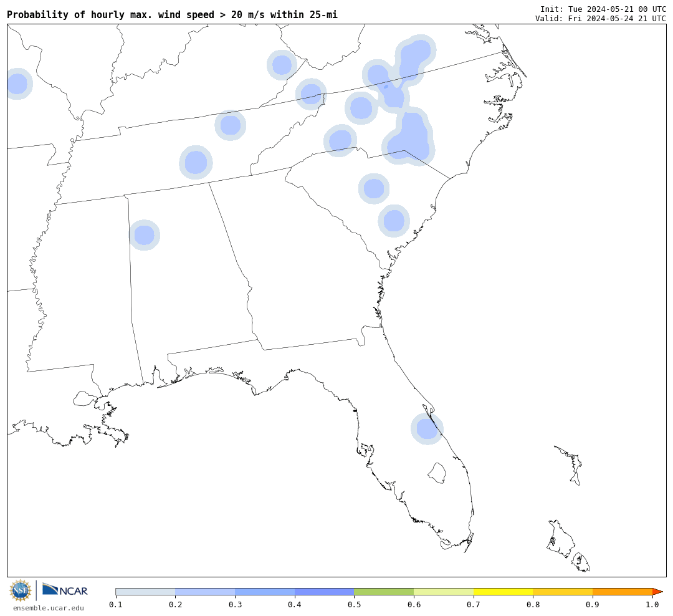Click the 0.1–0.2 pale gray colorbar segment

pos(145,592)
